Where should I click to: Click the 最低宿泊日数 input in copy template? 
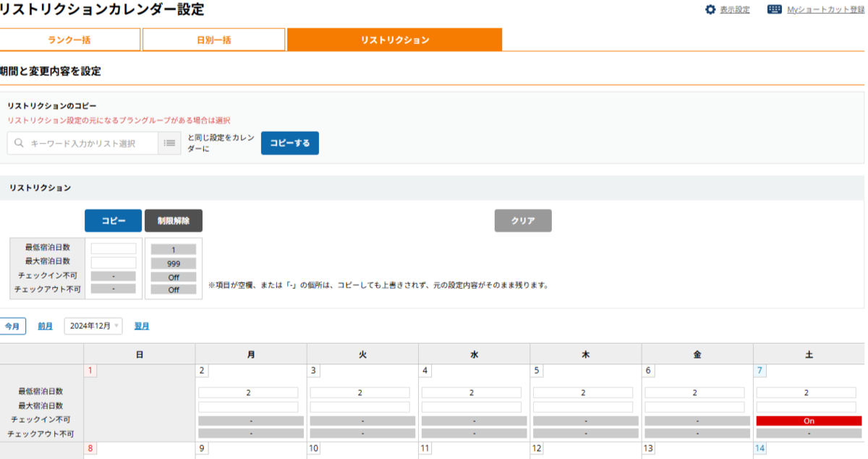[x=114, y=248]
